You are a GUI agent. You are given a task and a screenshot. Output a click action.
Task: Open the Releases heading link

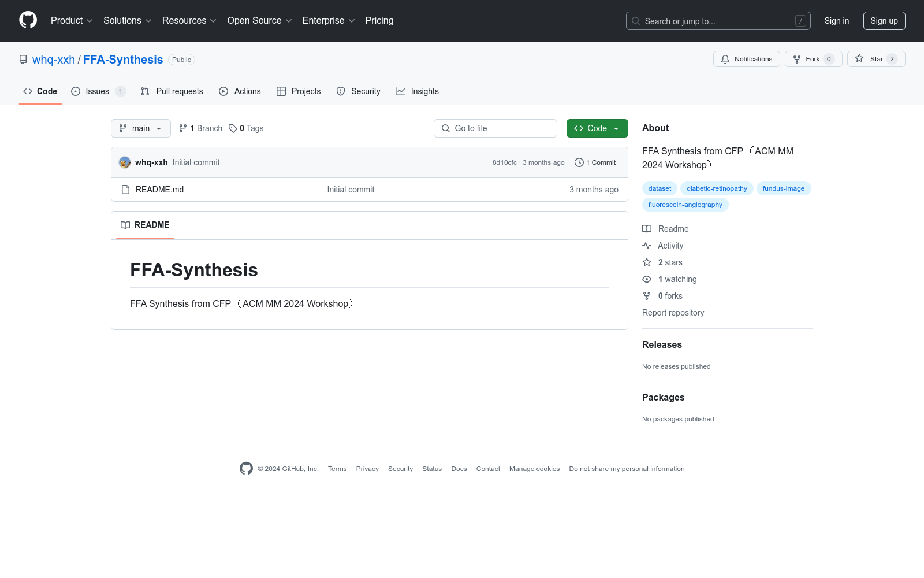pyautogui.click(x=662, y=344)
